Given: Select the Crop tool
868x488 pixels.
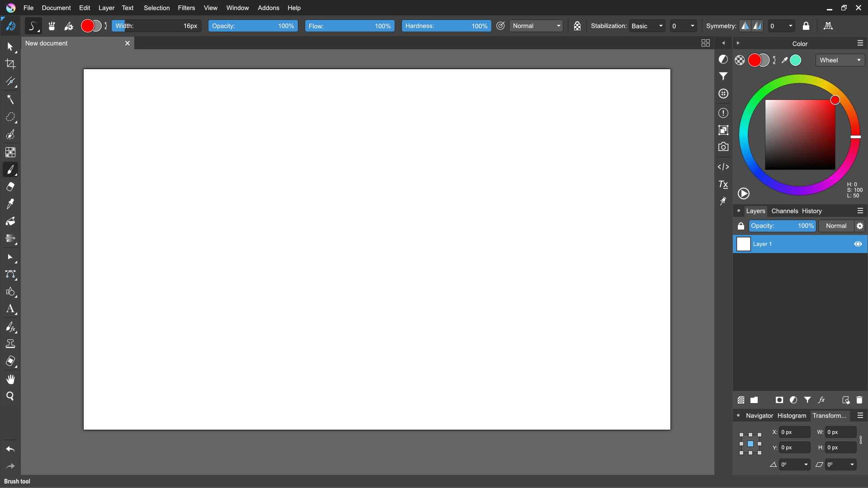Looking at the screenshot, I should click(10, 64).
